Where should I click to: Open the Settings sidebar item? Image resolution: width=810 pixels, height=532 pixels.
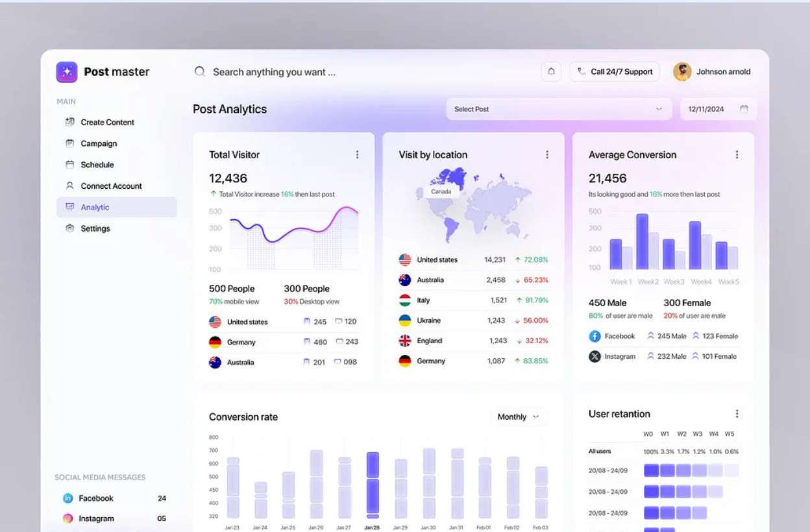tap(95, 228)
